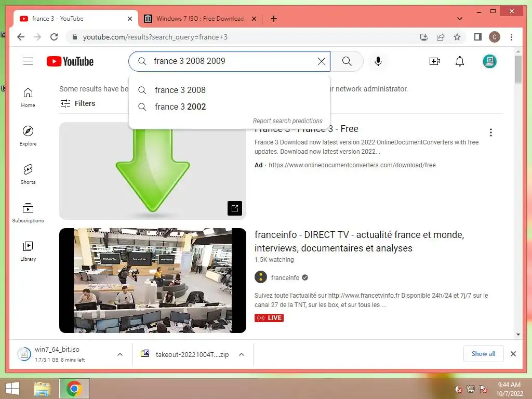Open the Windows Start button

point(12,389)
